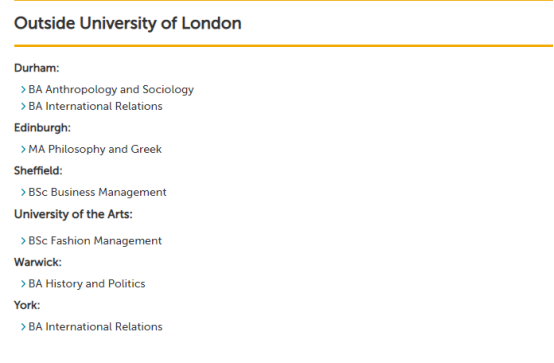This screenshot has width=554, height=363.
Task: Click the University of the Arts label
Action: tap(73, 214)
